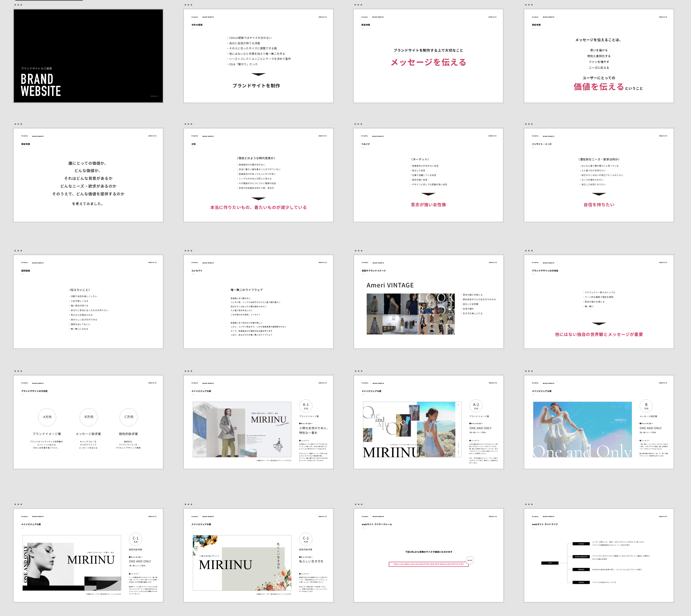Click the pink text 価値を伝える
Viewport: 691px width, 616px height.
599,87
